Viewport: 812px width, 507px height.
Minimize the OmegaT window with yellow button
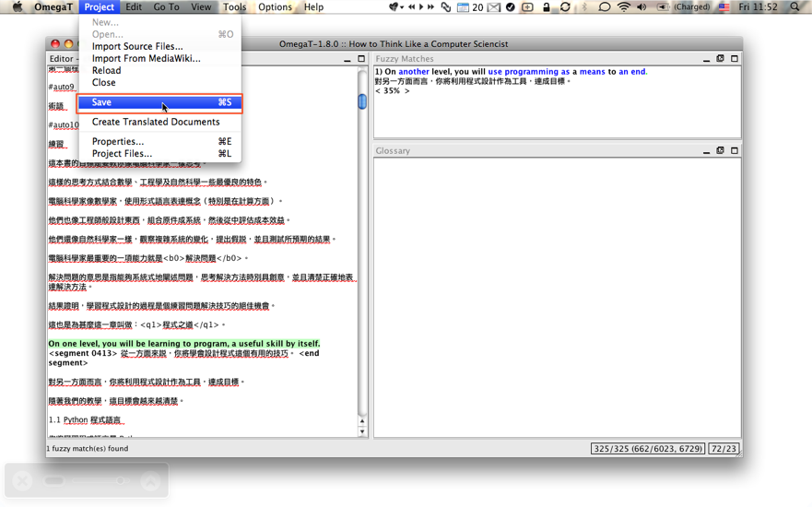point(68,44)
